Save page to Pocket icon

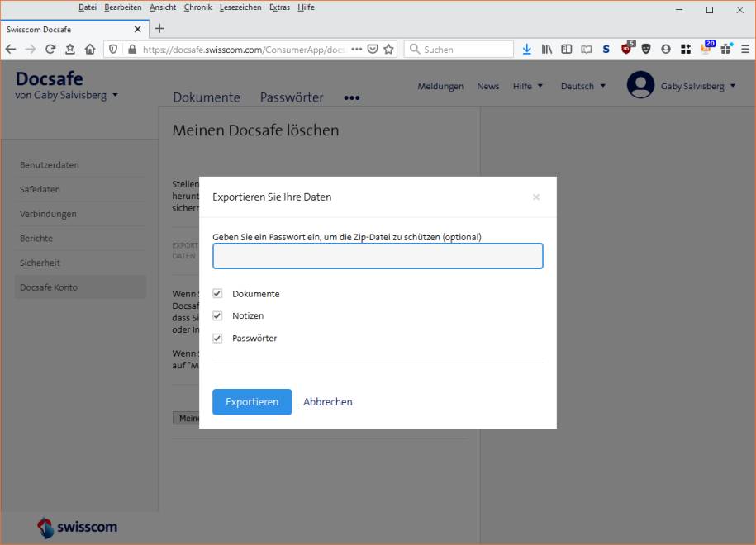pyautogui.click(x=373, y=50)
